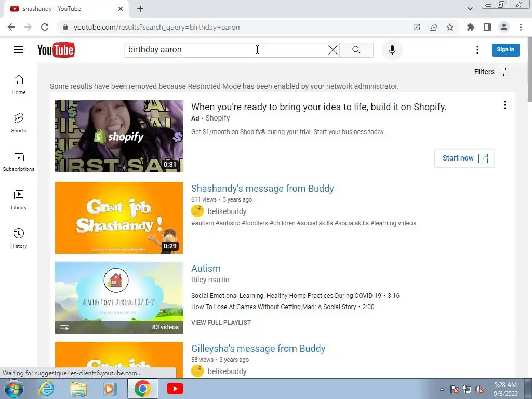The height and width of the screenshot is (399, 532).
Task: Bookmark this page with the star icon
Action: tap(450, 27)
